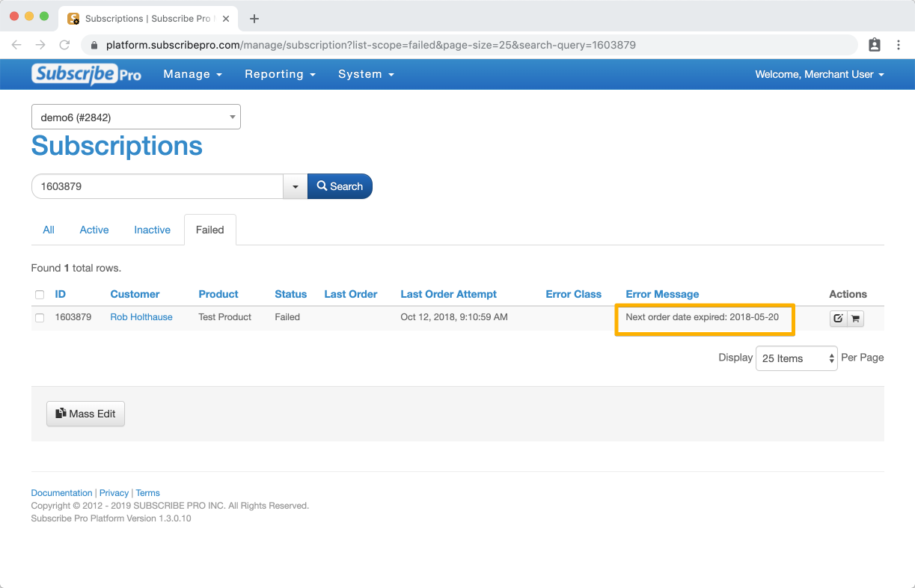Open Welcome, Merchant User dropdown
This screenshot has height=588, width=915.
820,74
